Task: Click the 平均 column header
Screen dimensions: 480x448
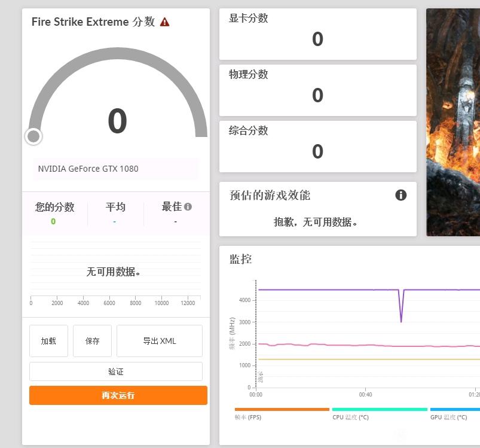Action: (x=115, y=207)
